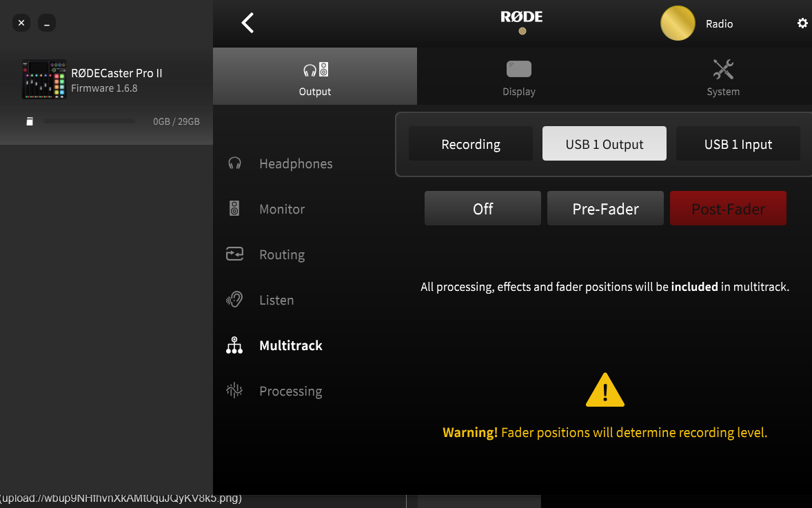Click the Headphones sidebar icon

(234, 163)
